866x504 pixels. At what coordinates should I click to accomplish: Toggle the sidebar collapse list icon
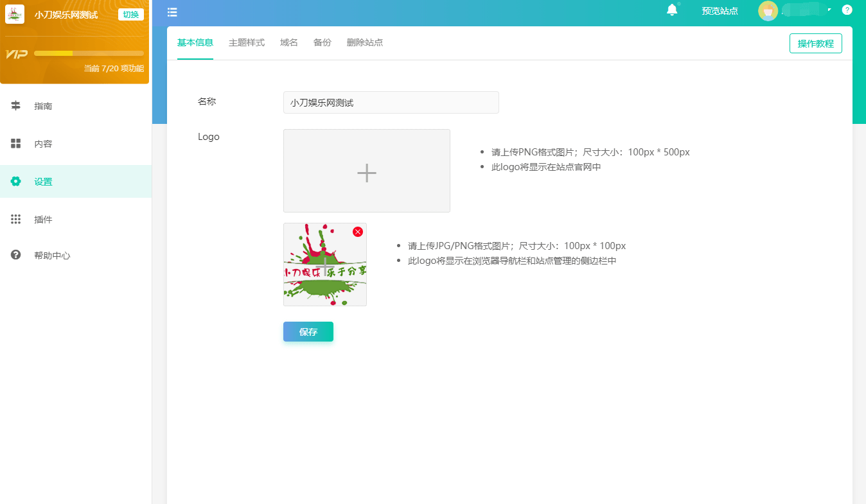[x=172, y=12]
